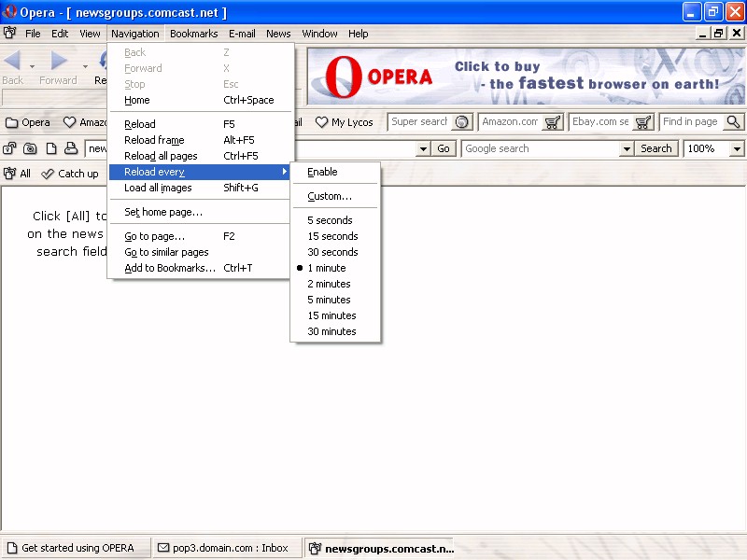The width and height of the screenshot is (747, 560).
Task: Click the Super search round icon
Action: tap(461, 122)
